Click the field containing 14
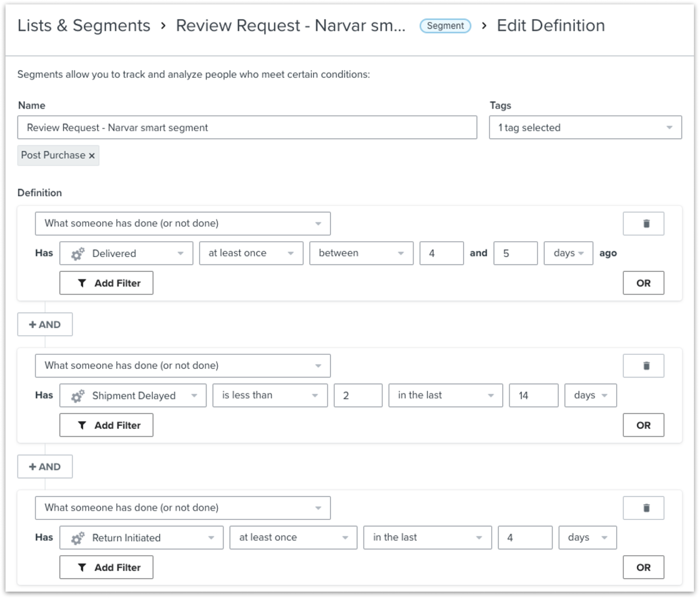Image resolution: width=700 pixels, height=599 pixels. [534, 395]
